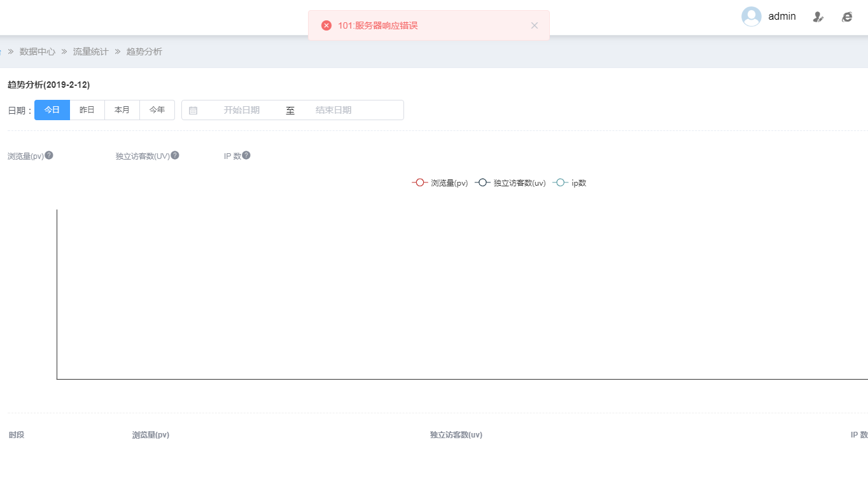Select the 今日 date filter
This screenshot has width=868, height=489.
pos(52,110)
